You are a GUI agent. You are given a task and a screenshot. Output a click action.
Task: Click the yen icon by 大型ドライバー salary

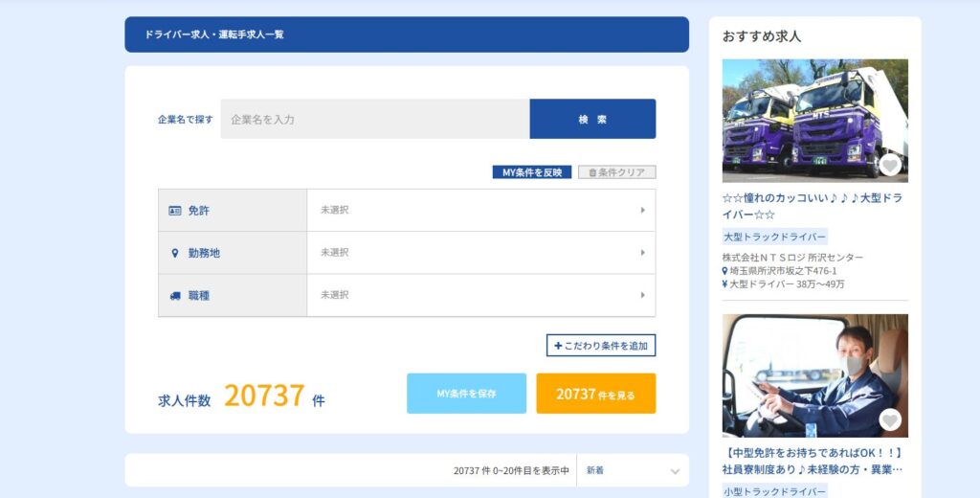coord(725,284)
